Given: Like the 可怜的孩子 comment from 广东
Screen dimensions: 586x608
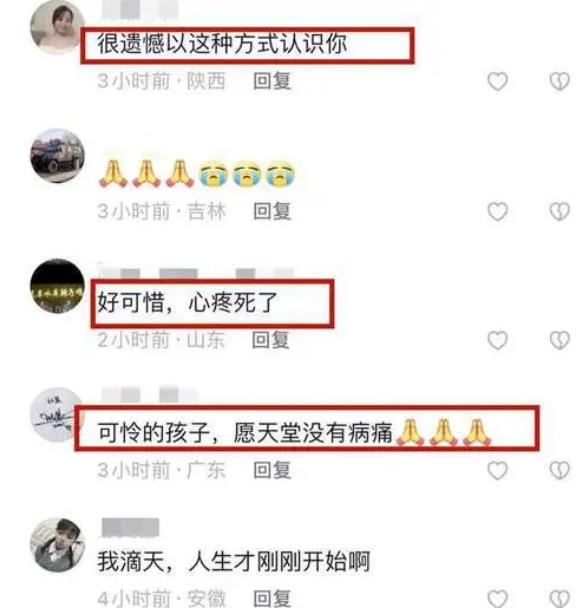Looking at the screenshot, I should point(497,470).
